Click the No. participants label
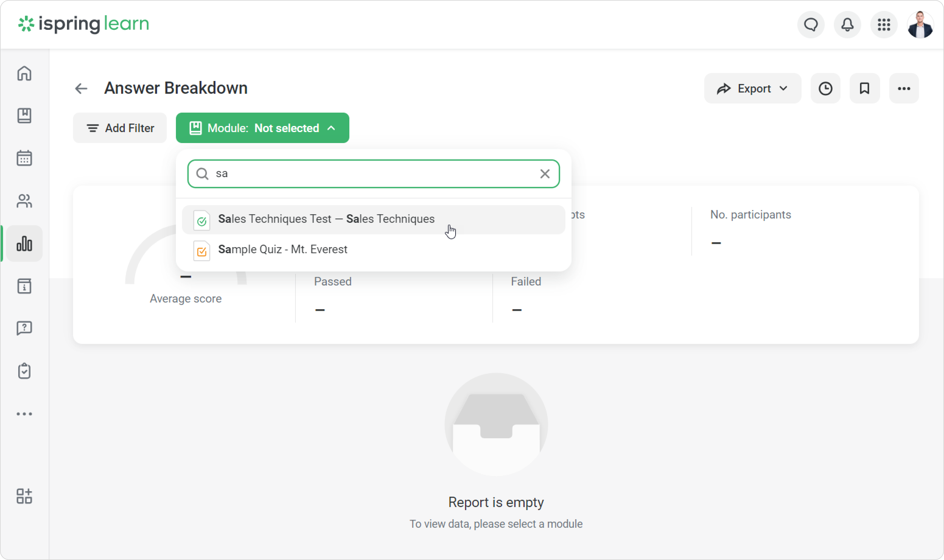This screenshot has width=944, height=560. (x=750, y=214)
